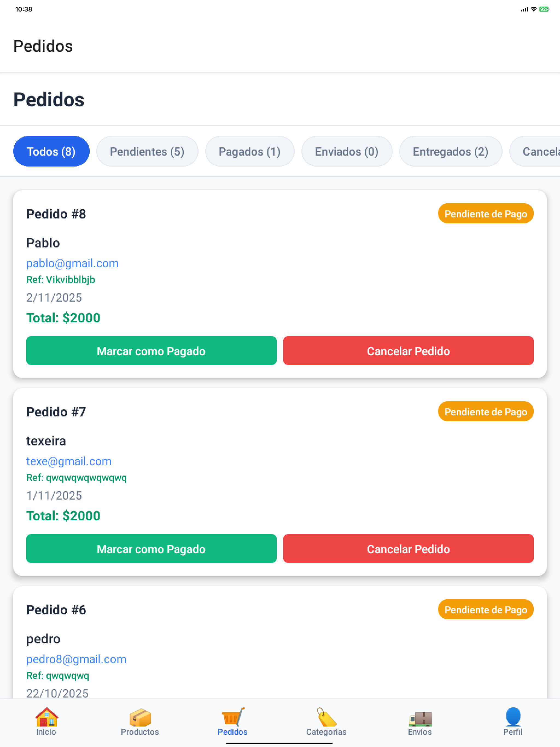Filter by Pendientes (5)
The height and width of the screenshot is (747, 560).
click(147, 151)
